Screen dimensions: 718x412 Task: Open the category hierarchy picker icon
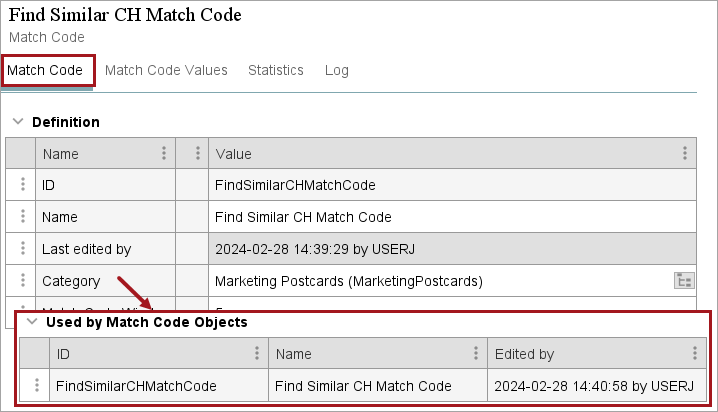pos(684,281)
